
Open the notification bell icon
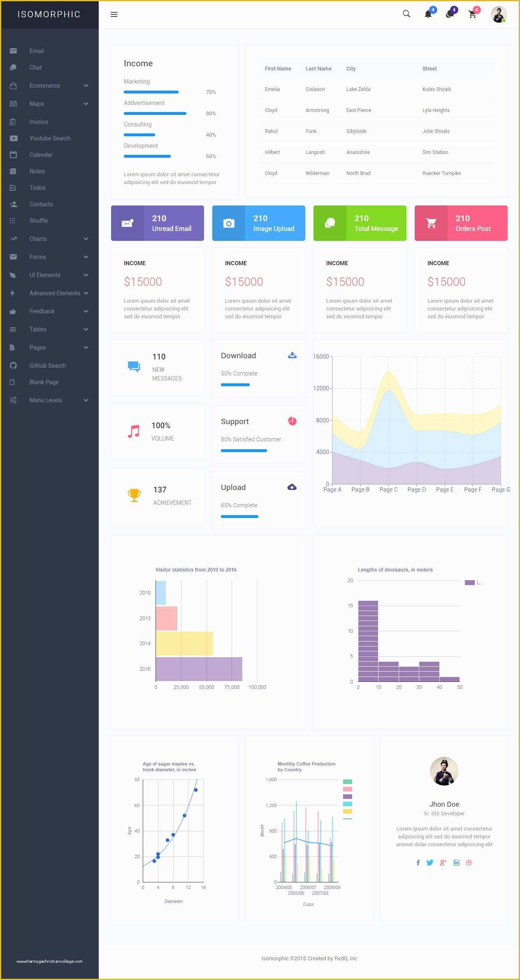click(x=428, y=14)
